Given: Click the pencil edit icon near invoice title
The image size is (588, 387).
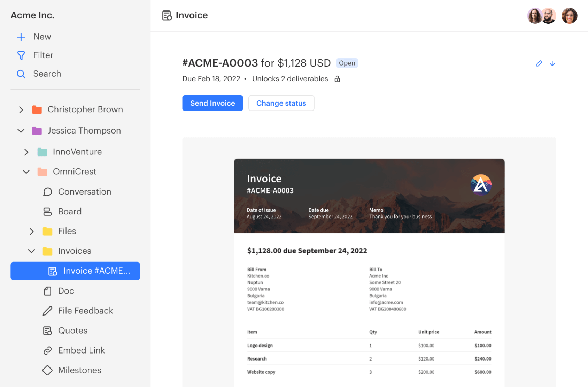Looking at the screenshot, I should point(539,63).
